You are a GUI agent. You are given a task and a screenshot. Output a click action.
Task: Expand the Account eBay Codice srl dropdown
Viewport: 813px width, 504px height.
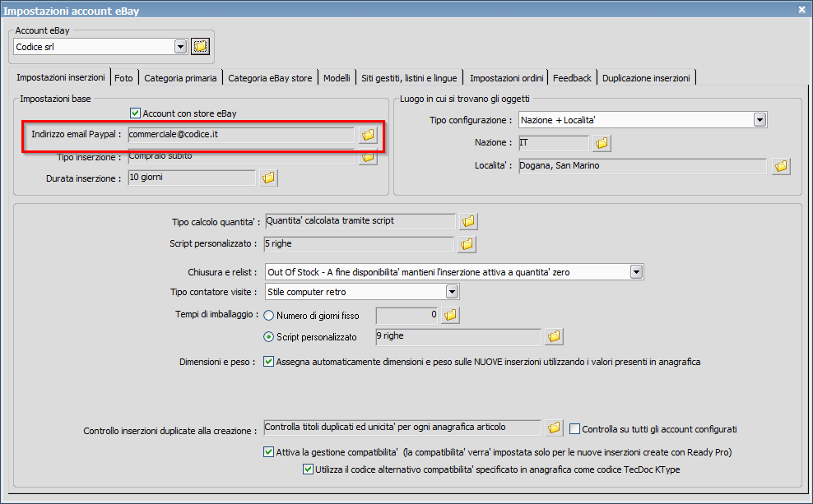(x=180, y=47)
